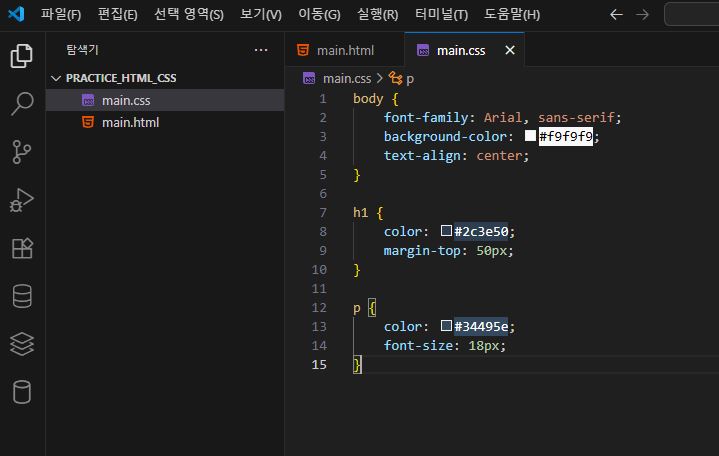The image size is (719, 456).
Task: Open the Explorer view in activity bar
Action: coord(22,56)
